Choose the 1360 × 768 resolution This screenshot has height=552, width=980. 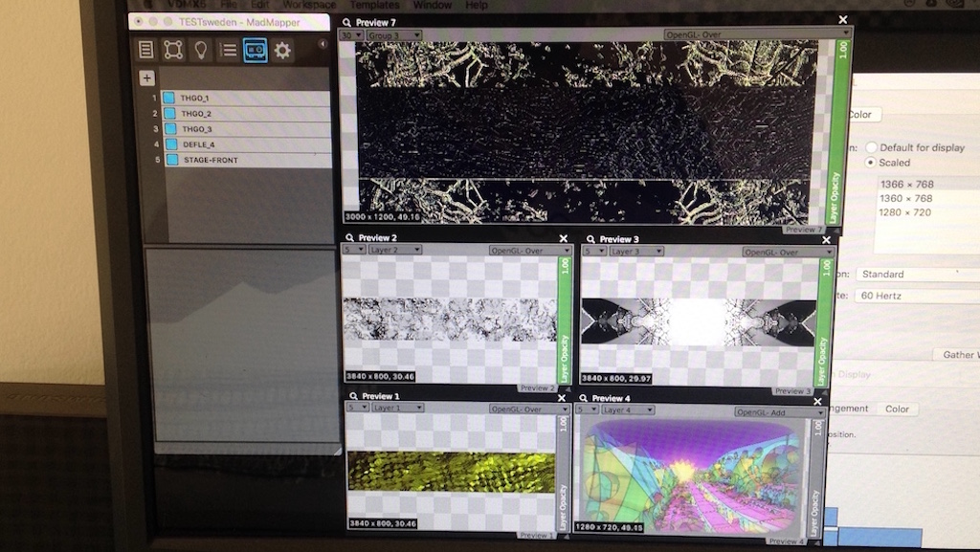pos(906,199)
